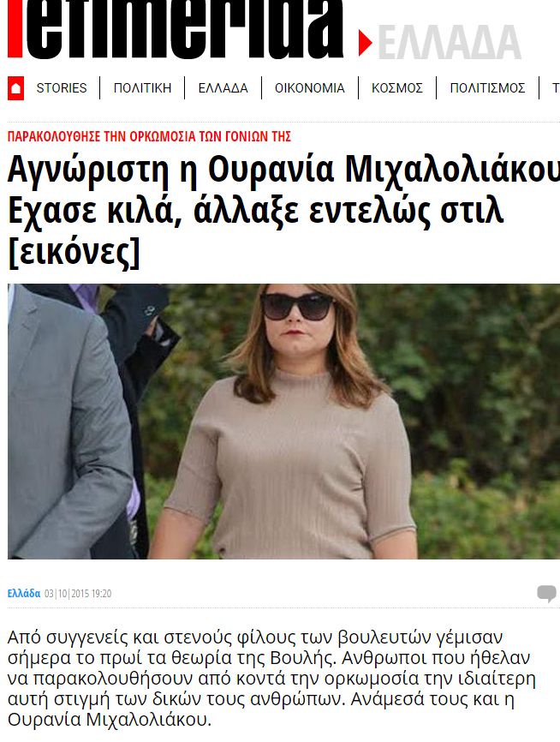Go to the ΕΛΛΑΔΑ navigation section

223,88
